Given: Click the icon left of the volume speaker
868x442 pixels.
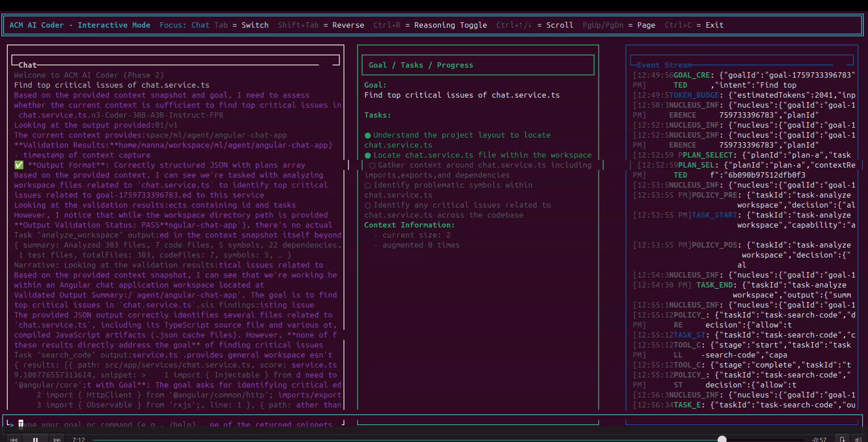Looking at the screenshot, I should point(842,439).
